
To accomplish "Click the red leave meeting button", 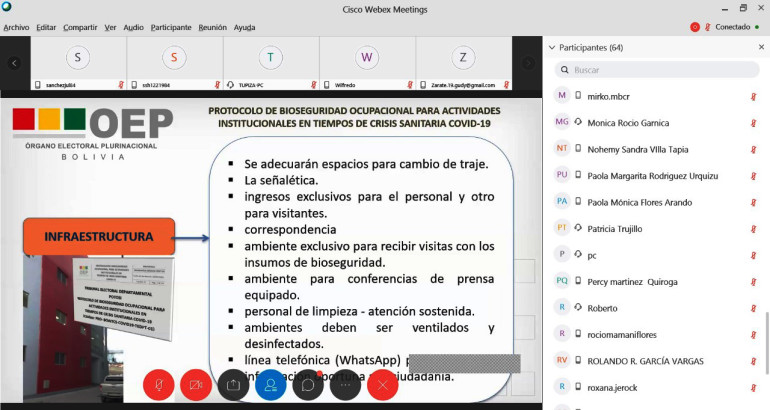I will coord(382,384).
